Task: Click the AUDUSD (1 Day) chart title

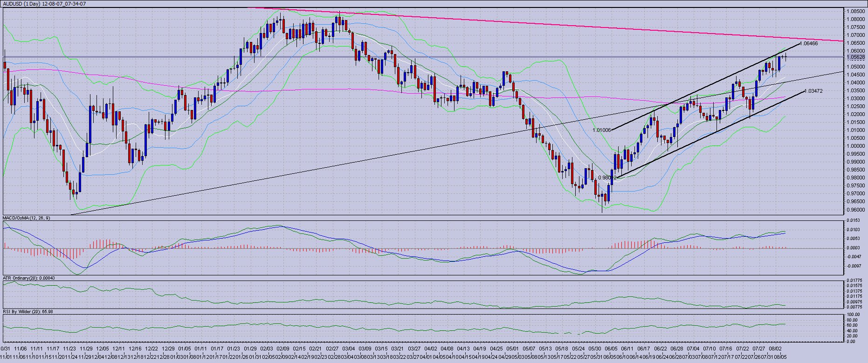Action: pos(44,3)
